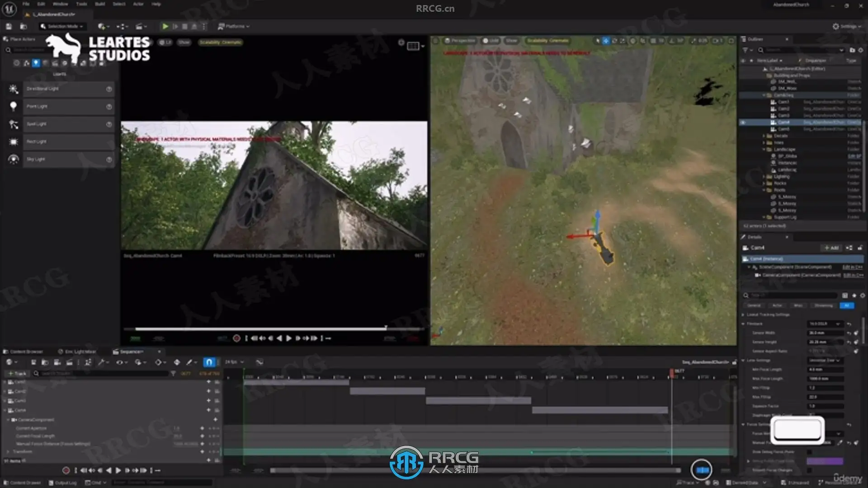This screenshot has height=488, width=868.
Task: Select the Sky Light actor icon
Action: (x=14, y=159)
